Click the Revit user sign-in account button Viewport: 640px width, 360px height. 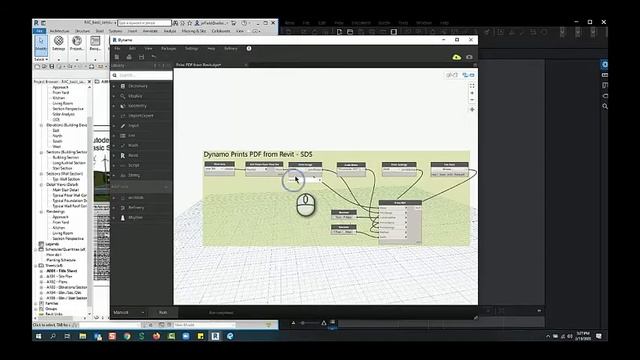pos(211,23)
